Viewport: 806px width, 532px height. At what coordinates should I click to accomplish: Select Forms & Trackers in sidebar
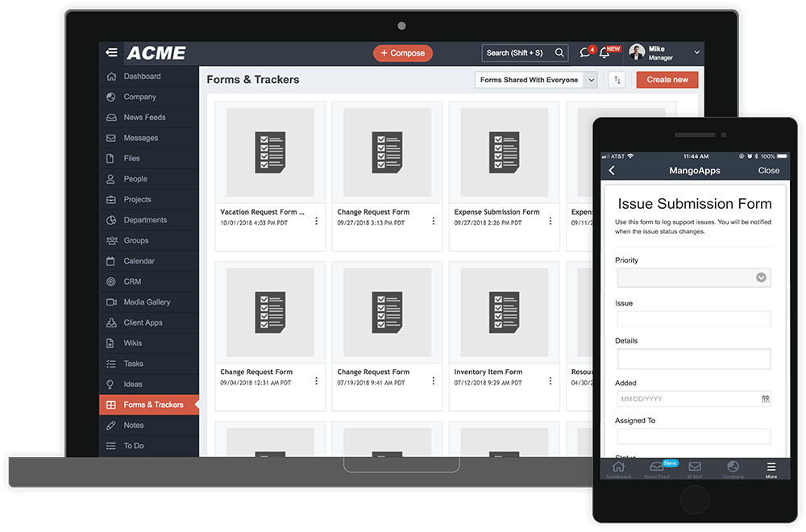pyautogui.click(x=148, y=405)
